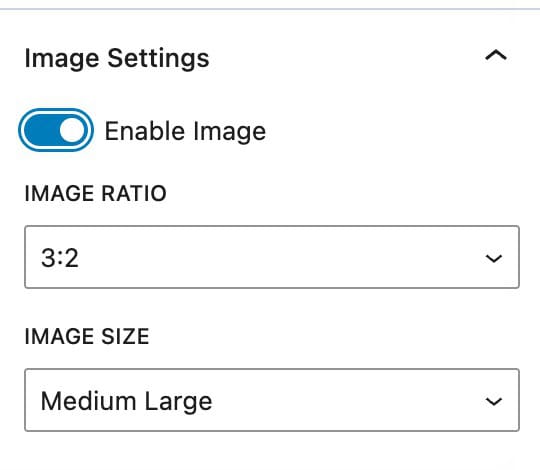Click the Image Settings section heading
The height and width of the screenshot is (470, 540).
(117, 59)
